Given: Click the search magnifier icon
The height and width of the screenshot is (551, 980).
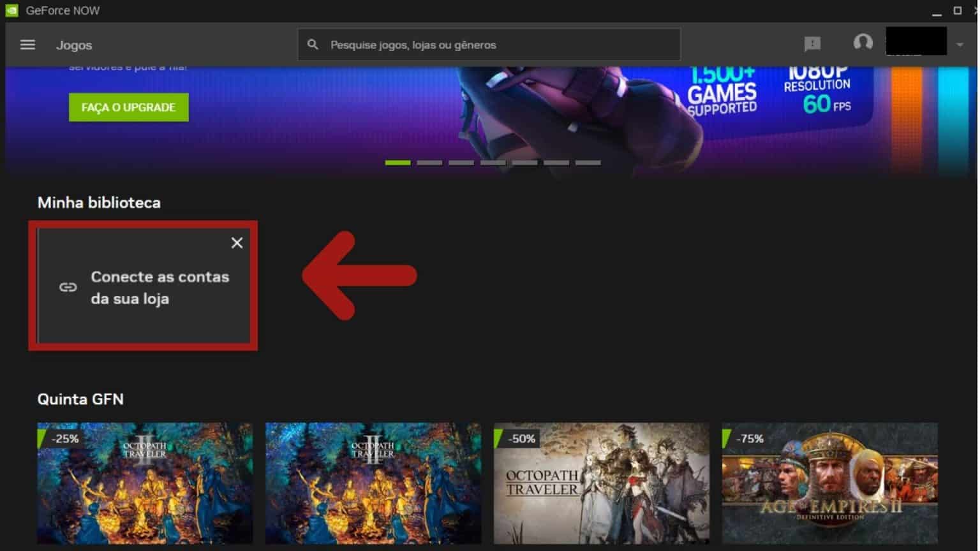Looking at the screenshot, I should pos(313,44).
